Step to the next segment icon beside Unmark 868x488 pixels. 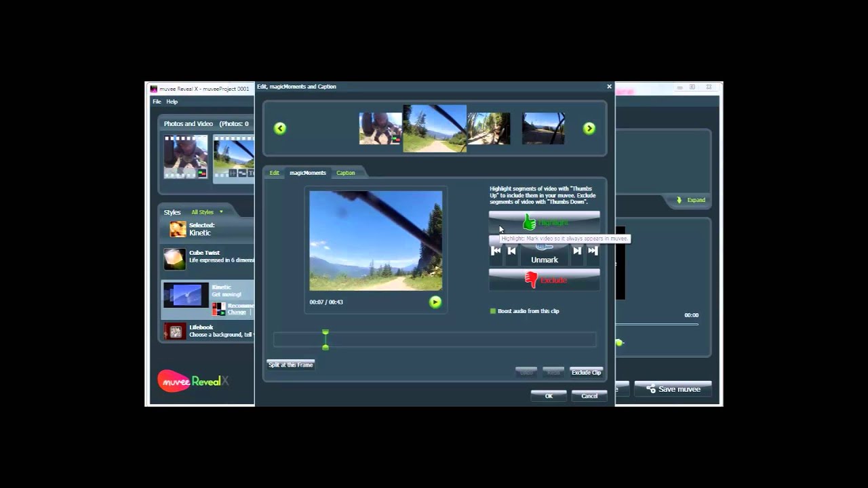[576, 251]
